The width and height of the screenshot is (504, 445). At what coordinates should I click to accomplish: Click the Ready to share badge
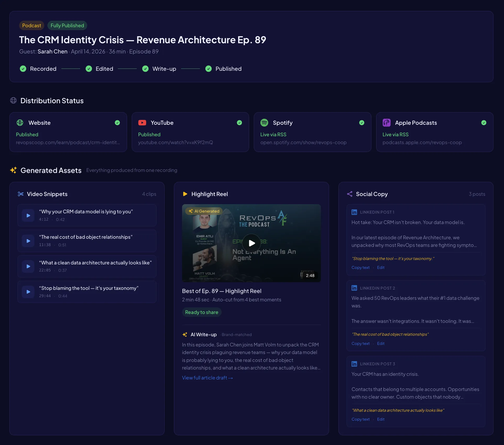201,312
